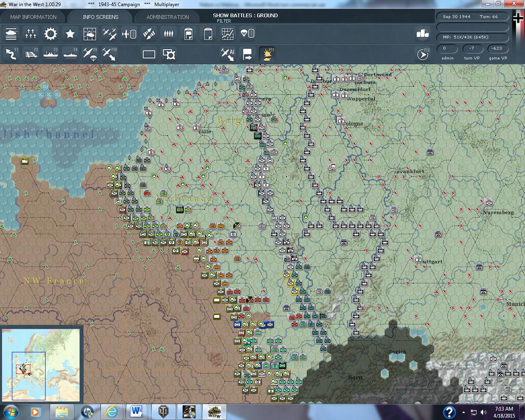Viewport: 525px width, 420px height.
Task: Open the order of battle tank list icon
Action: (x=11, y=34)
